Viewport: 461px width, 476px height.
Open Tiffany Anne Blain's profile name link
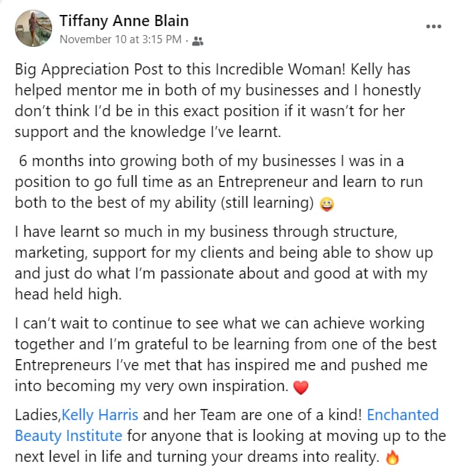tap(124, 21)
